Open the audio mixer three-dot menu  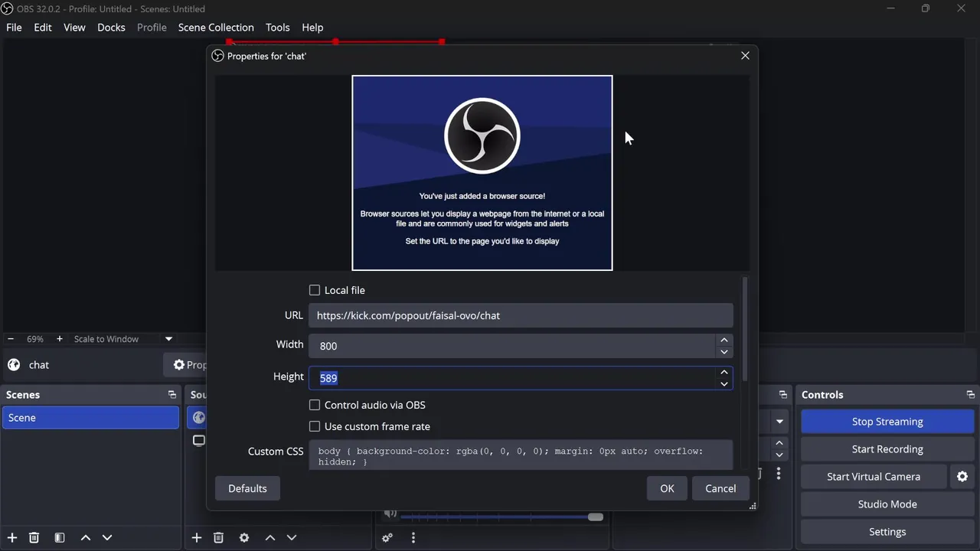[413, 538]
